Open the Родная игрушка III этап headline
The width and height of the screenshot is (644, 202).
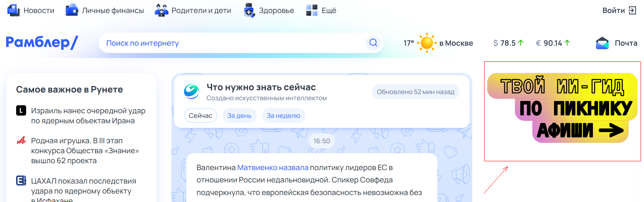(x=85, y=151)
